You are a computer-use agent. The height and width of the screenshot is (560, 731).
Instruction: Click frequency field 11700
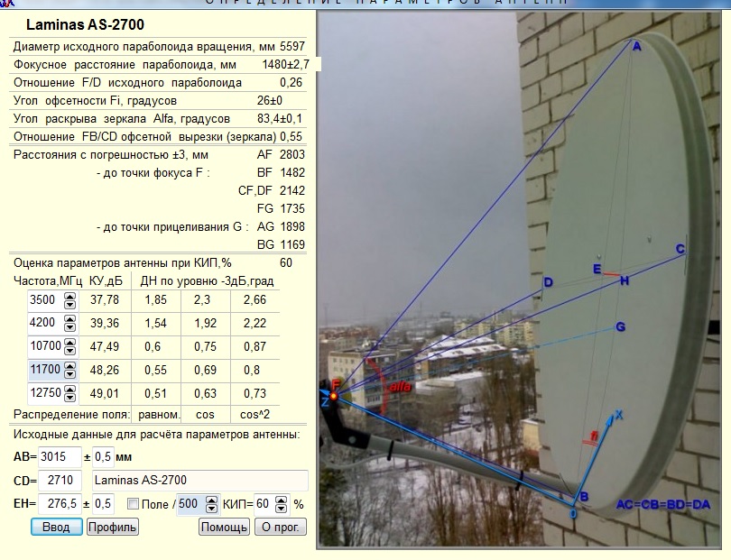(x=46, y=370)
